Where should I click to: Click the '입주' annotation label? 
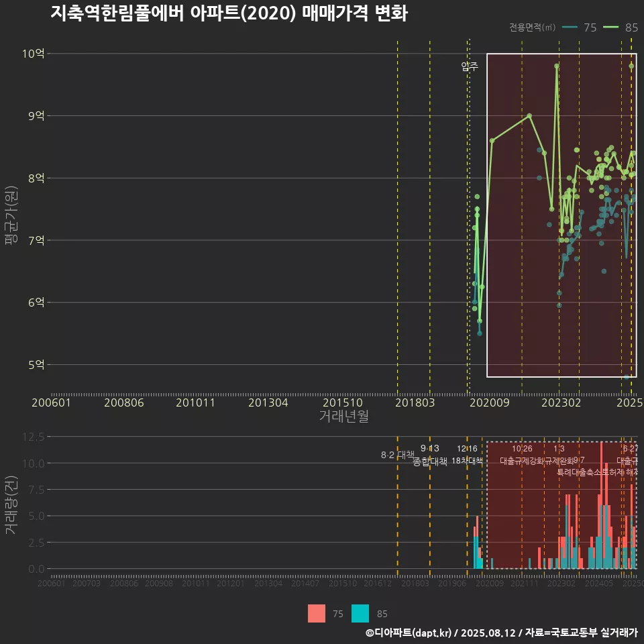(x=470, y=66)
